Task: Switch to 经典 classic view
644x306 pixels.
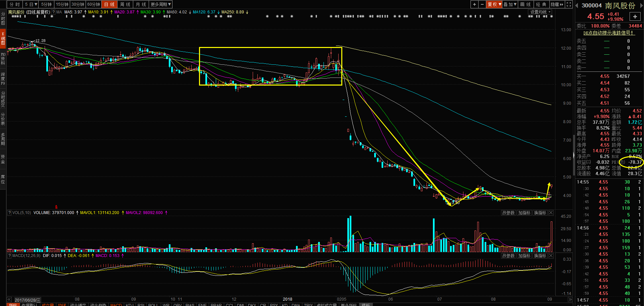Action: point(541,4)
